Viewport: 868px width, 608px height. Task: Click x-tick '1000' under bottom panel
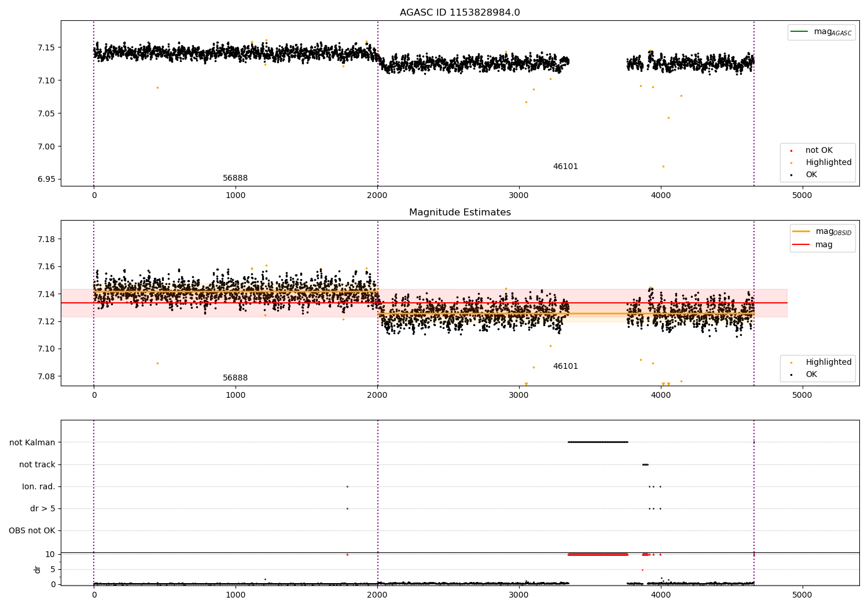point(236,595)
